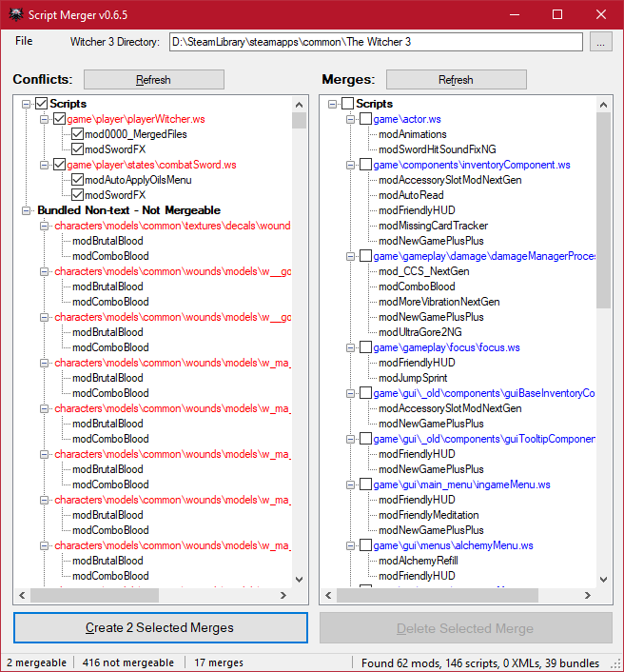Collapse the Merges Scripts tree node
Screen dimensions: 624x672
332,104
